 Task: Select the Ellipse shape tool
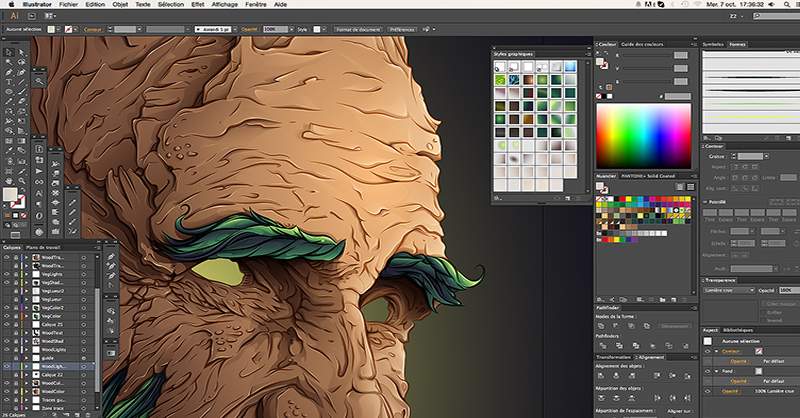tap(9, 92)
